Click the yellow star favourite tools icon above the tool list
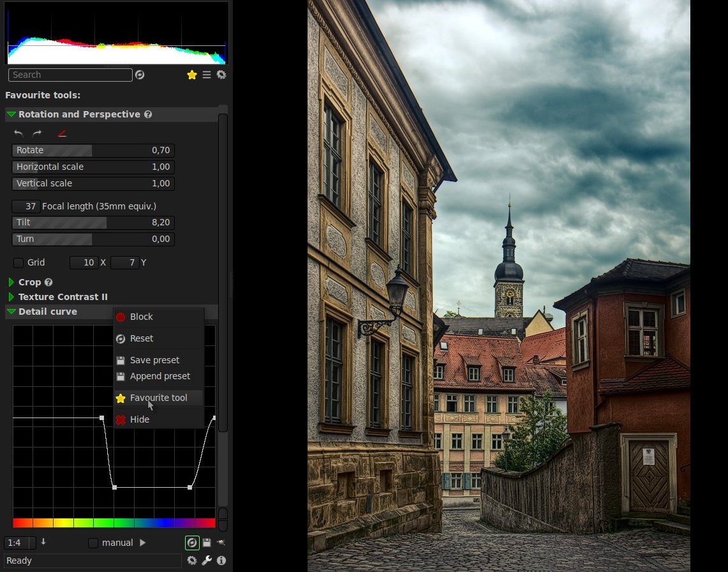Viewport: 728px width, 572px height. (x=192, y=75)
